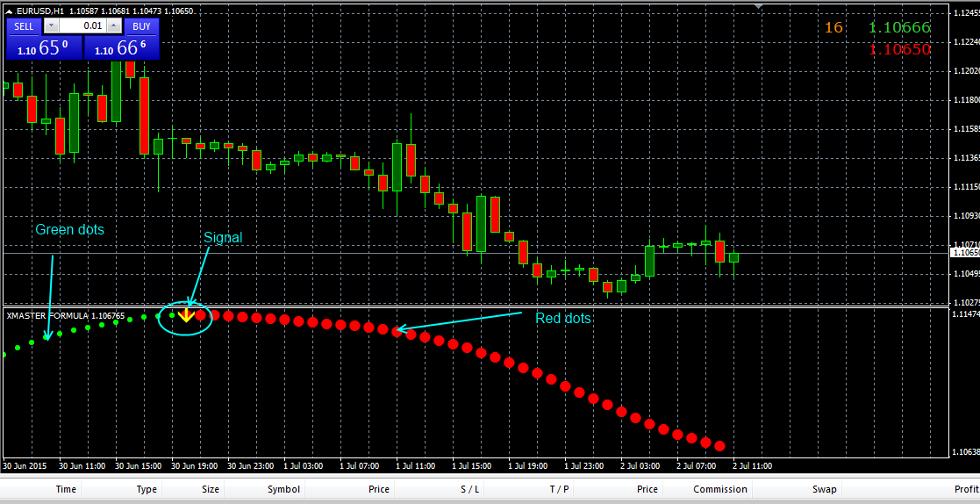Screen dimensions: 980x504
Task: Click the sell price tile showing 1.10 65
Action: click(43, 48)
